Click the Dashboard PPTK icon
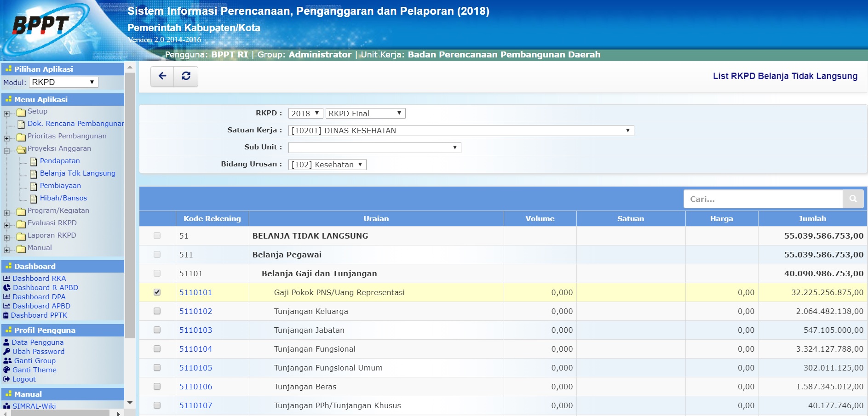This screenshot has width=868, height=416. click(7, 315)
